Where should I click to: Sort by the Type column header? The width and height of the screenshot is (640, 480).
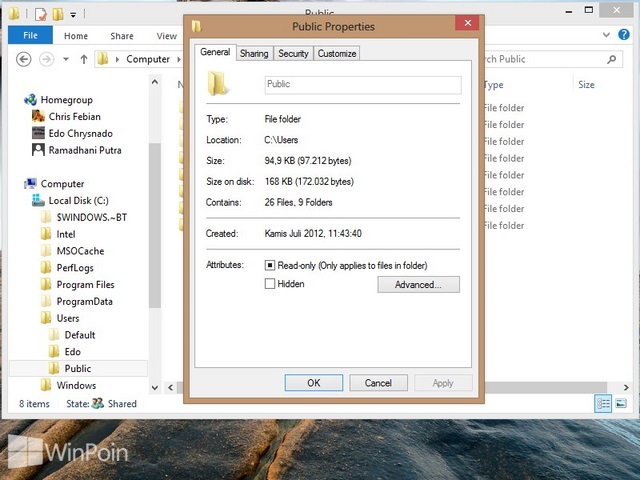(x=493, y=84)
